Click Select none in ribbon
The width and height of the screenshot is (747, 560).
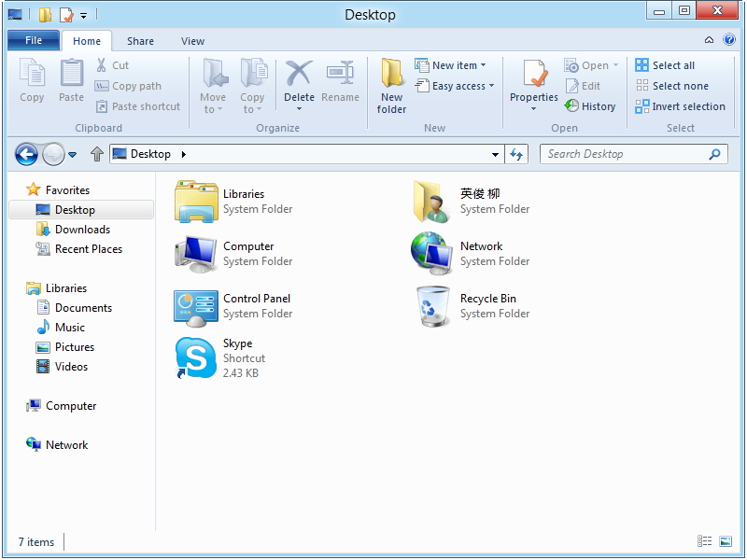pyautogui.click(x=671, y=86)
